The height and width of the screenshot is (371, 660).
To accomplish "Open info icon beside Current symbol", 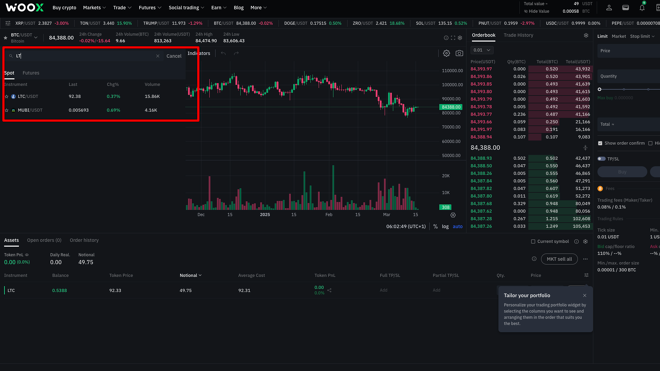I will click(576, 242).
